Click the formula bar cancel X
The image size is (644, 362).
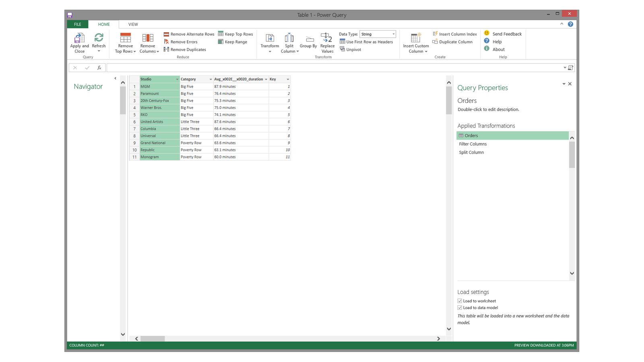pos(75,68)
